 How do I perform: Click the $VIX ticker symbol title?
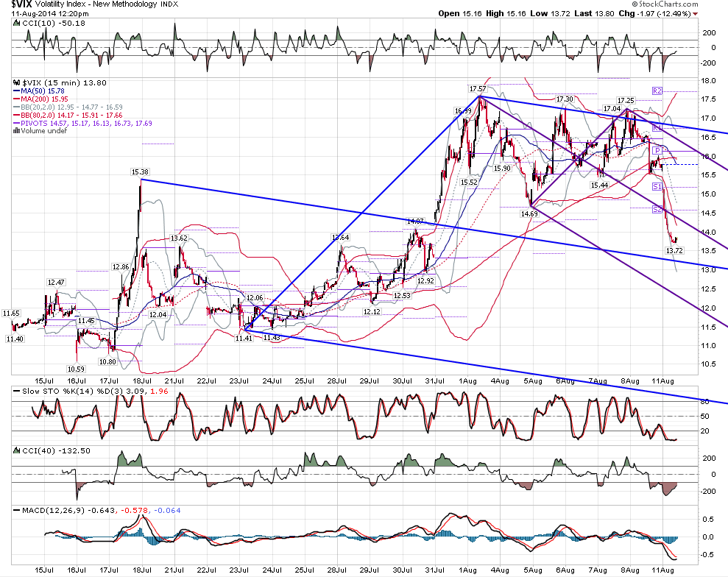(21, 4)
